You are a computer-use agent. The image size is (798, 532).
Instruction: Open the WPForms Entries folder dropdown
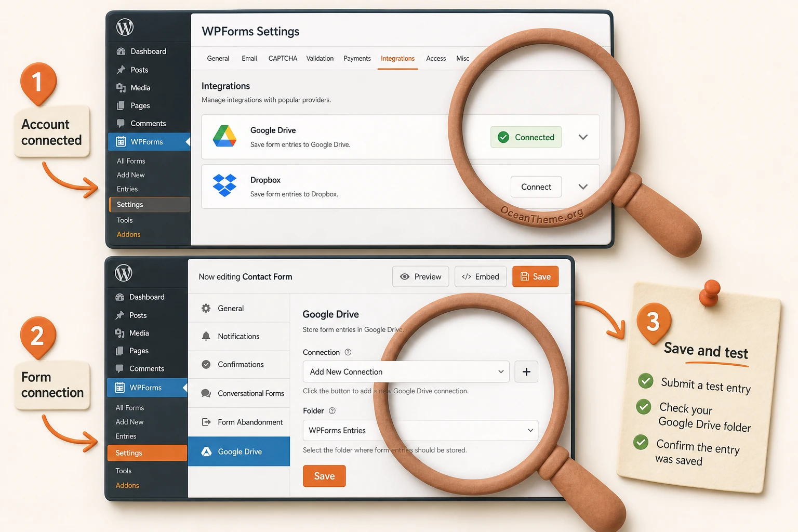[420, 430]
